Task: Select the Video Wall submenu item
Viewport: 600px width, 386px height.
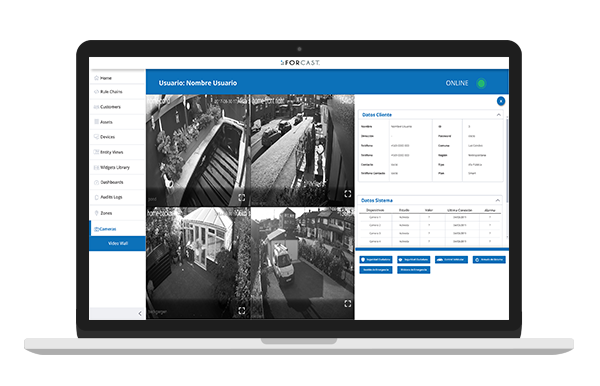Action: [117, 243]
